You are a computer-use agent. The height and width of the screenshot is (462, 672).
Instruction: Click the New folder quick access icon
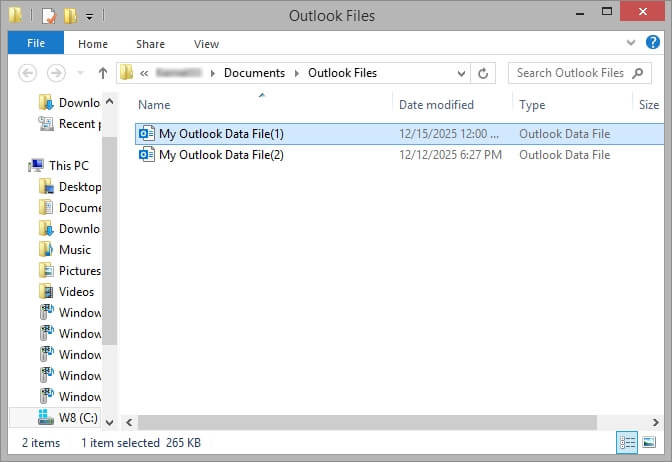coord(70,16)
